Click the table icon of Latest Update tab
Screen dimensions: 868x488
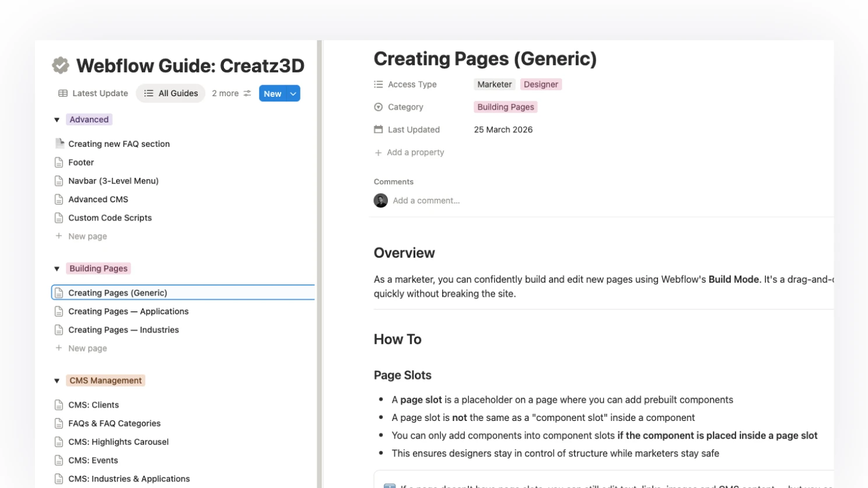pyautogui.click(x=63, y=93)
